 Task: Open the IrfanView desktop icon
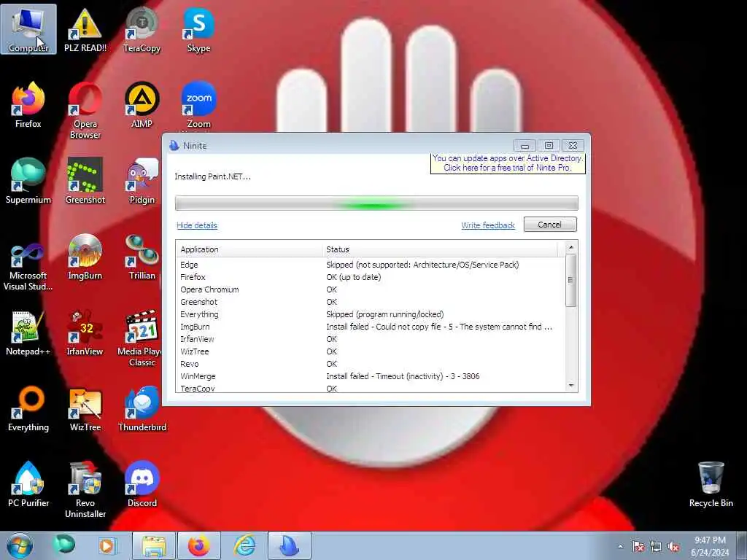pyautogui.click(x=85, y=332)
